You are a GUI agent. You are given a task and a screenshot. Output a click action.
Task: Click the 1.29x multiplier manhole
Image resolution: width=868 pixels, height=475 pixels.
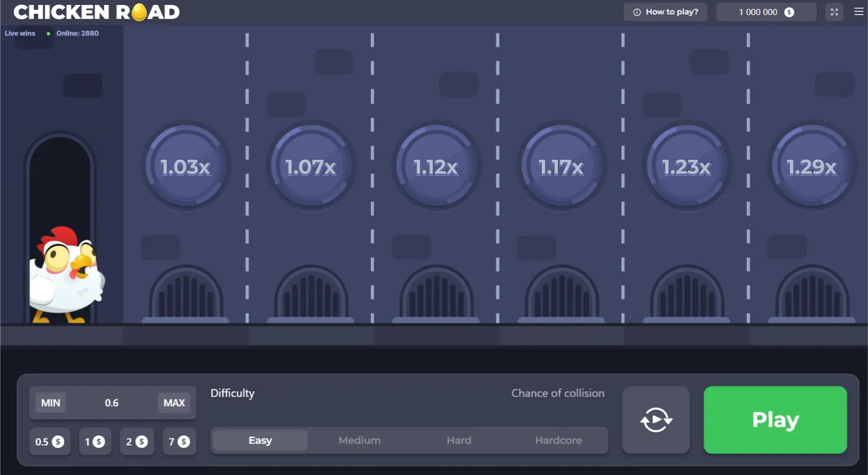[812, 166]
